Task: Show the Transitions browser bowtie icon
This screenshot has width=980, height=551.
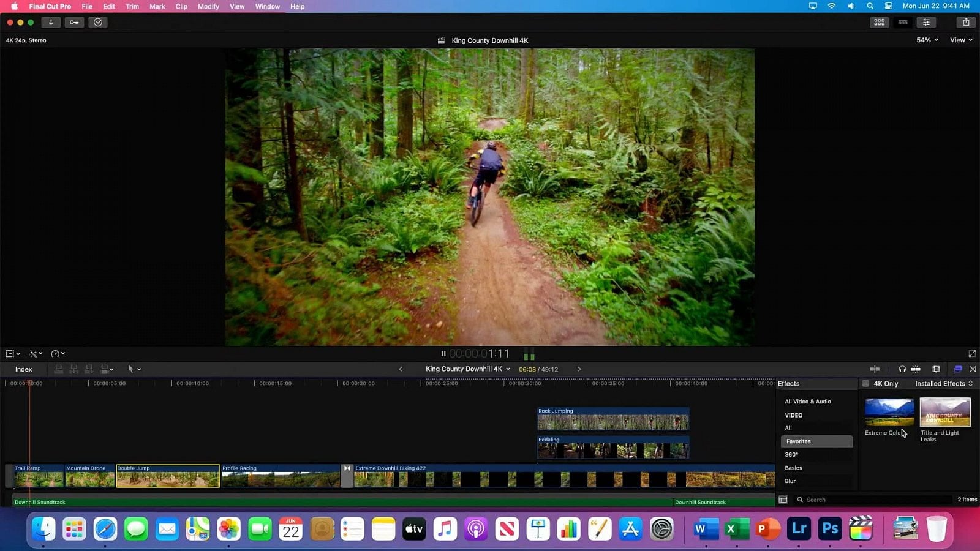Action: pyautogui.click(x=973, y=369)
